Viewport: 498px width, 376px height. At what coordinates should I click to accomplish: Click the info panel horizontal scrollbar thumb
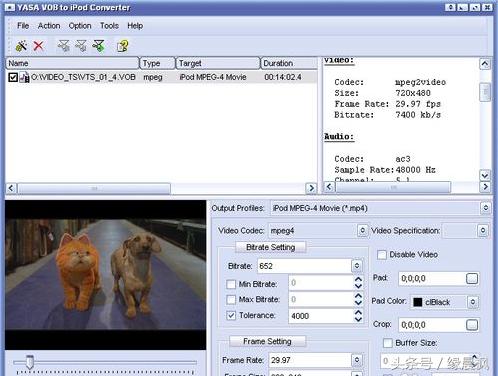(x=393, y=187)
